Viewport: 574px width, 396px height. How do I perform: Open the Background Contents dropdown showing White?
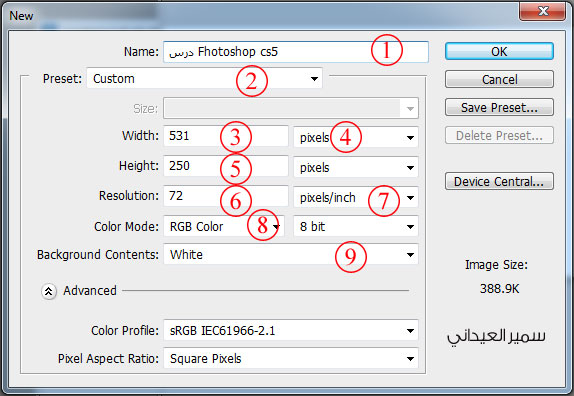pos(291,254)
